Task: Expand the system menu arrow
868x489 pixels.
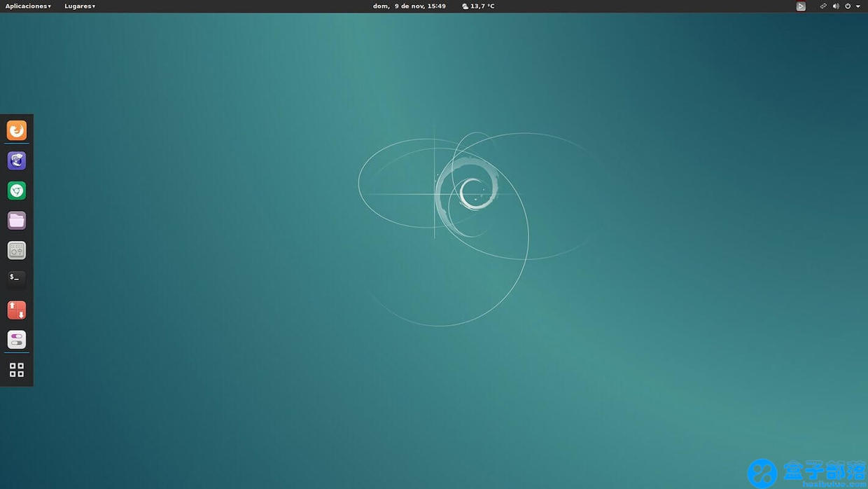Action: 858,6
